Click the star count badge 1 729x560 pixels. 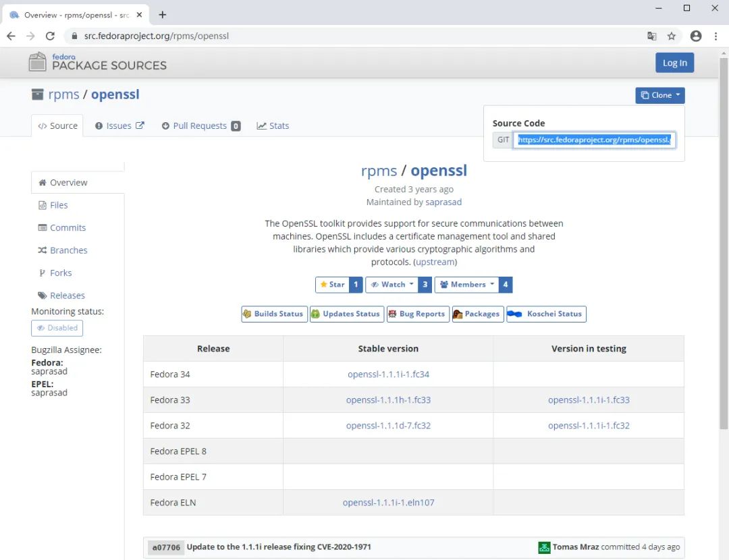[x=356, y=285]
